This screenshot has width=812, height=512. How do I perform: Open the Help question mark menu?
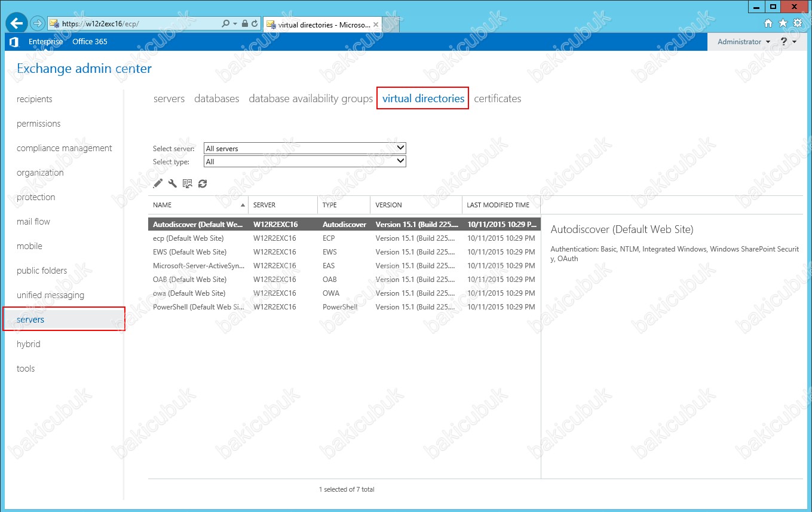pyautogui.click(x=789, y=42)
